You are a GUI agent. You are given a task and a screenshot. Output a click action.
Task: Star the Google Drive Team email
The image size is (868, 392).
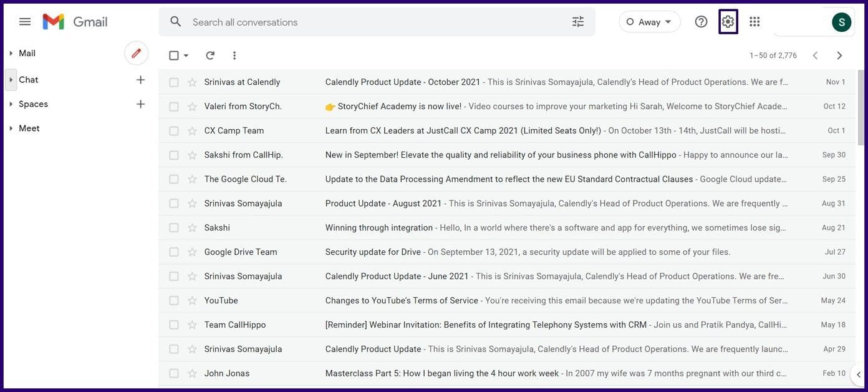[192, 252]
